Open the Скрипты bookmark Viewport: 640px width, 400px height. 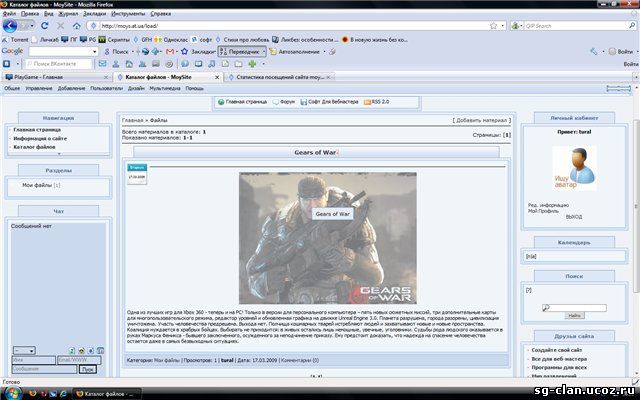pos(114,40)
